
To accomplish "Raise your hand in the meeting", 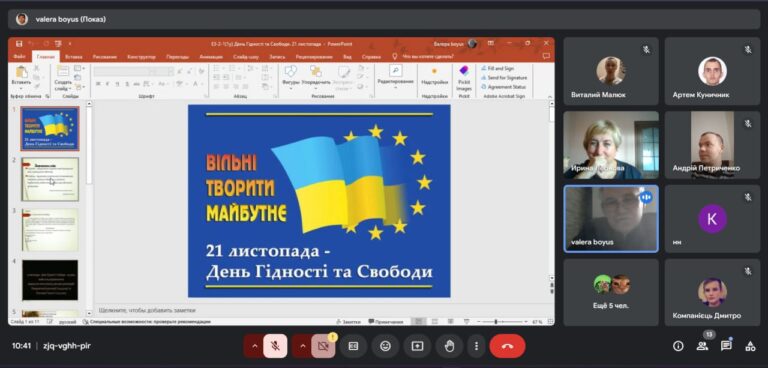I will [x=449, y=346].
